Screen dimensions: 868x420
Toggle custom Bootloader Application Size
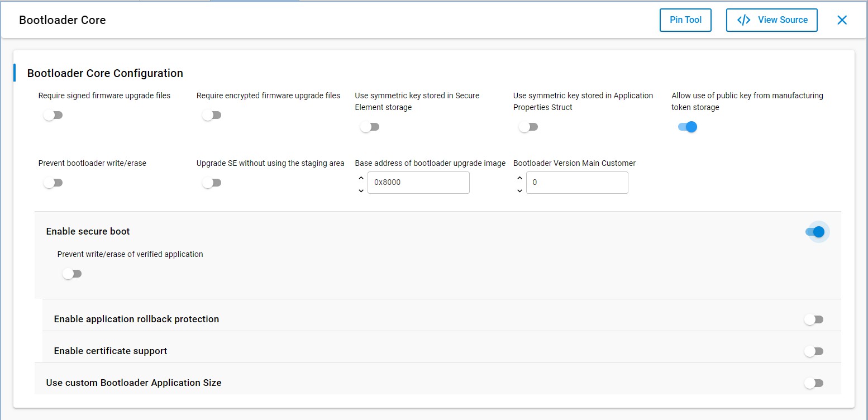coord(814,383)
